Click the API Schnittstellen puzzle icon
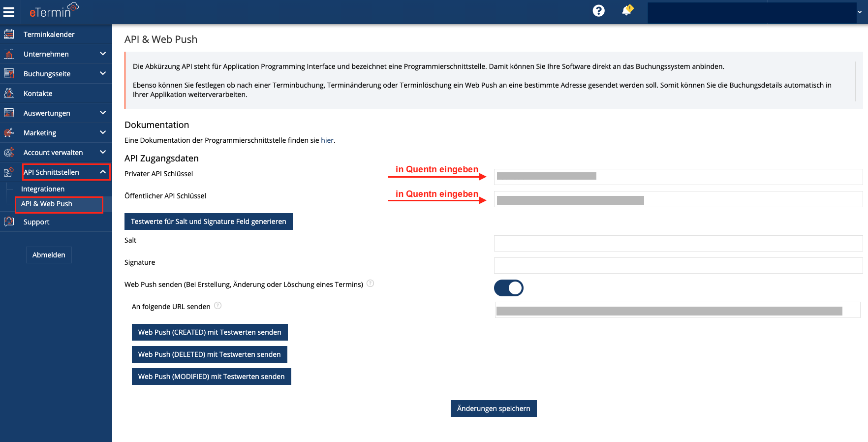Viewport: 868px width, 442px height. click(9, 172)
